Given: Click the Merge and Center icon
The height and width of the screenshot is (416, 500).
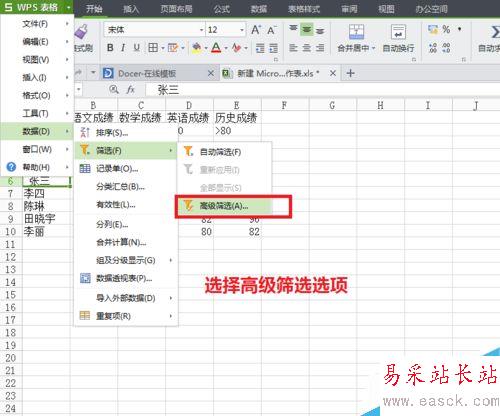Looking at the screenshot, I should point(356,32).
